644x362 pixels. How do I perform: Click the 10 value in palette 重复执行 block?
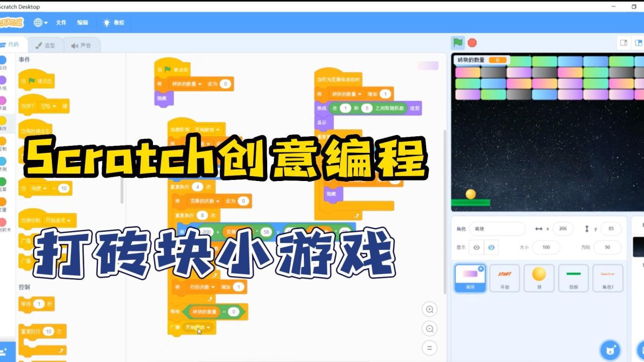click(x=48, y=332)
